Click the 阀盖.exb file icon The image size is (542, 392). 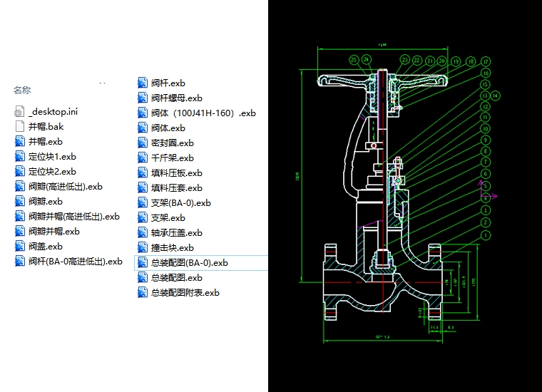point(20,246)
